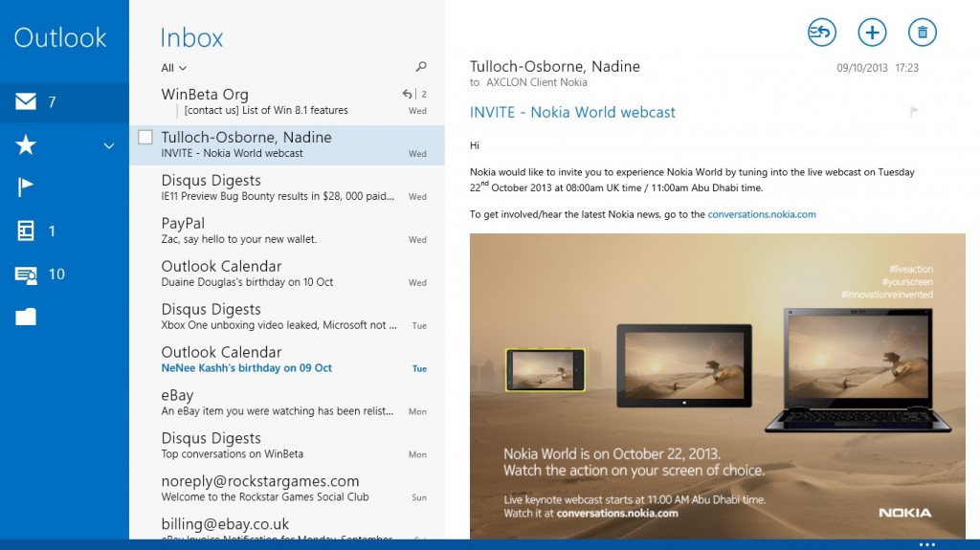This screenshot has width=980, height=550.
Task: Open the more options ellipsis
Action: pos(927,544)
